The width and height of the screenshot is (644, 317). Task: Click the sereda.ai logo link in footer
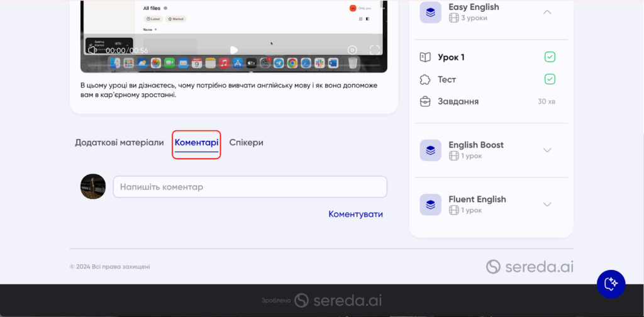pyautogui.click(x=530, y=267)
